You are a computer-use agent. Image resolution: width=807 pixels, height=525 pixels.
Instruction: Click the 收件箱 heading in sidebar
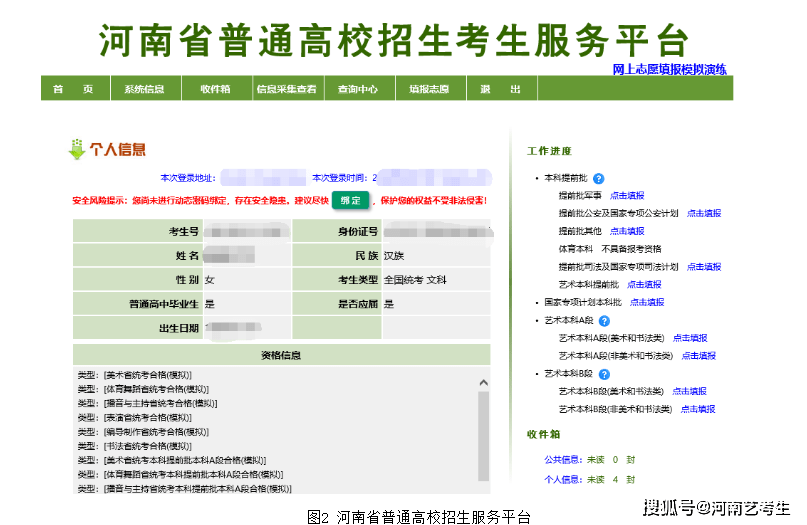coord(543,434)
